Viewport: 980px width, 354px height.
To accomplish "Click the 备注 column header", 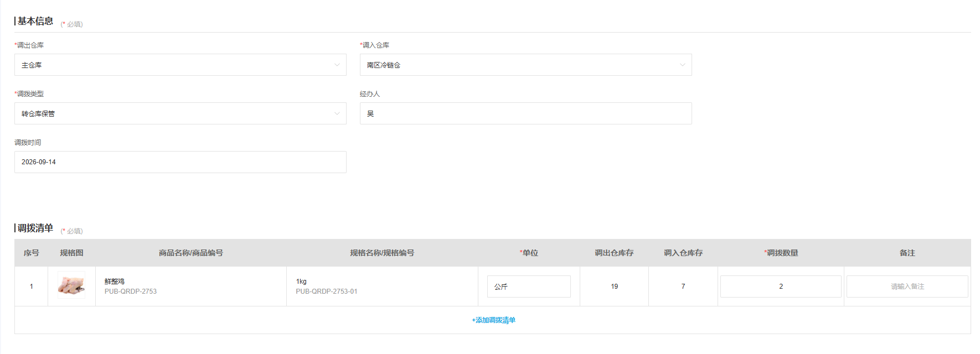I will (x=907, y=253).
